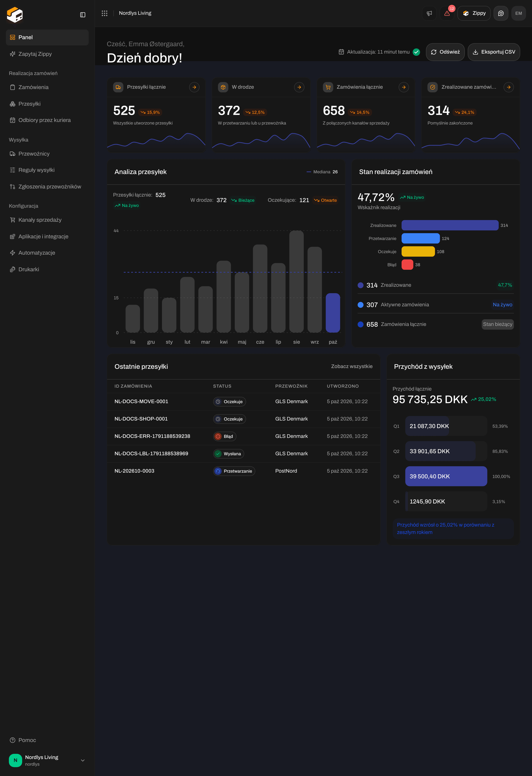
Task: Open Reguły wysyłki in the sidebar
Action: tap(47, 170)
